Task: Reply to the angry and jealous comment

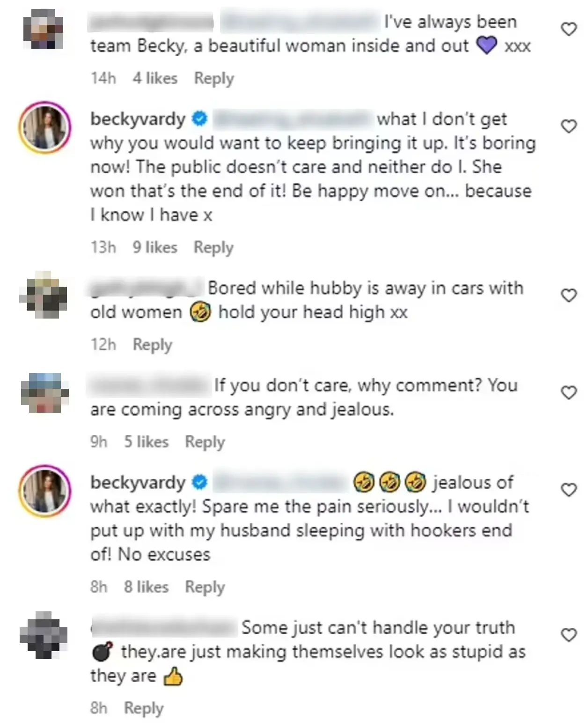Action: [x=205, y=441]
